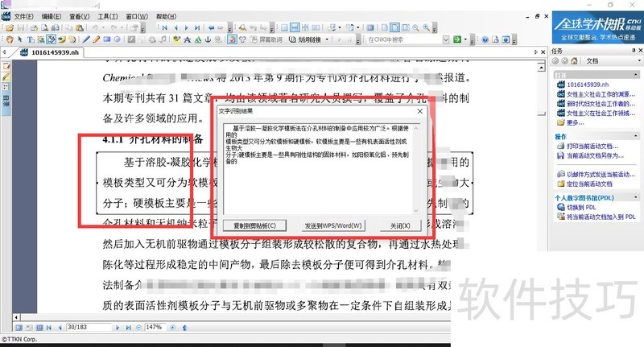Click the 屏幕取词 toolbar button
644x347 pixels.
pyautogui.click(x=266, y=39)
